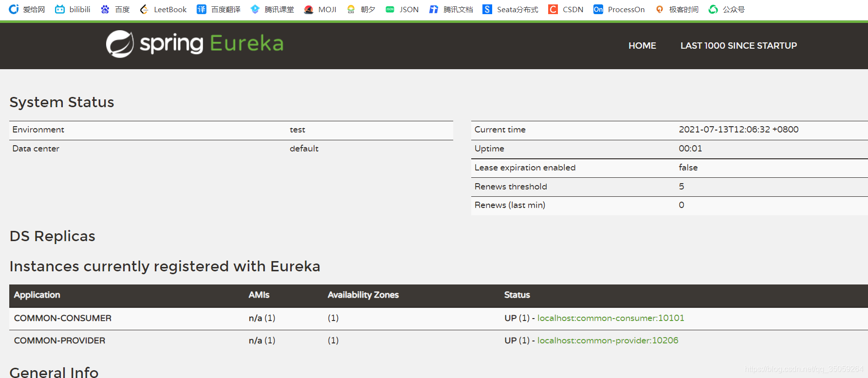Screen dimensions: 868x378
Task: Open the 腾讯课堂 bookmark icon
Action: tap(255, 9)
